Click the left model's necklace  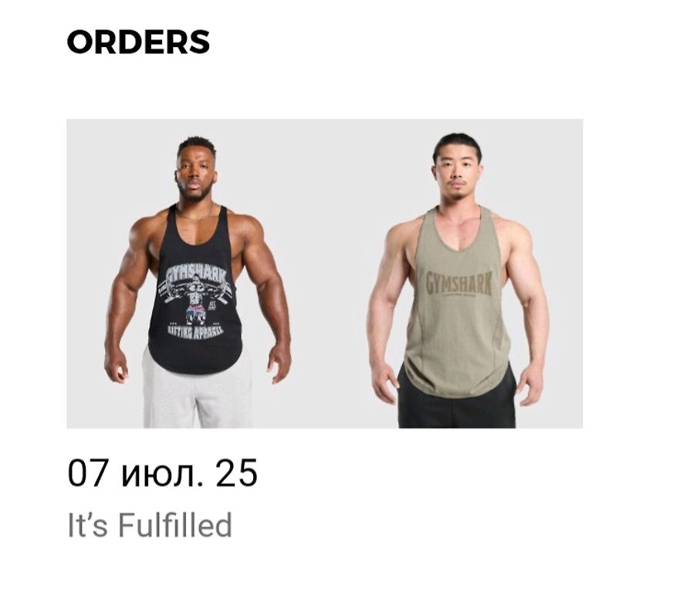click(195, 215)
